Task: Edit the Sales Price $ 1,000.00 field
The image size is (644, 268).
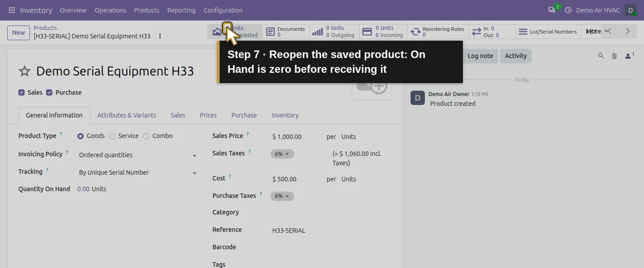Action: pos(296,137)
